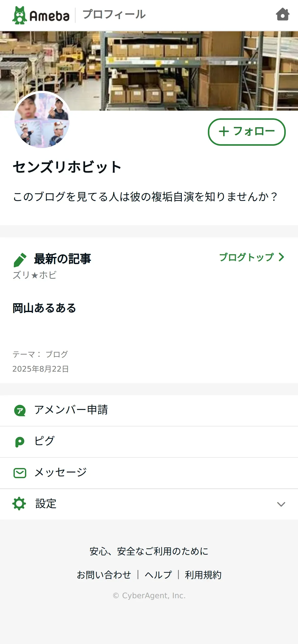
Task: Click the メッセージ envelope icon
Action: coord(20,473)
